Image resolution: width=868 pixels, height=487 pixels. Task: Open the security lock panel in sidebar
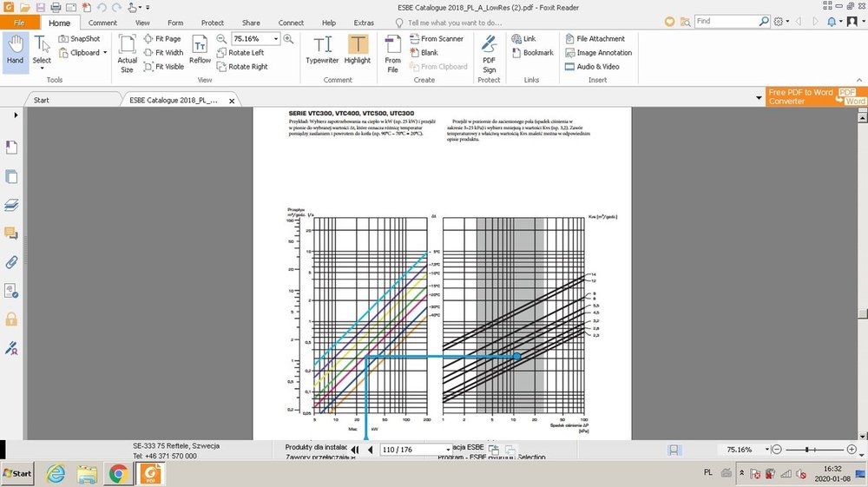click(x=12, y=319)
